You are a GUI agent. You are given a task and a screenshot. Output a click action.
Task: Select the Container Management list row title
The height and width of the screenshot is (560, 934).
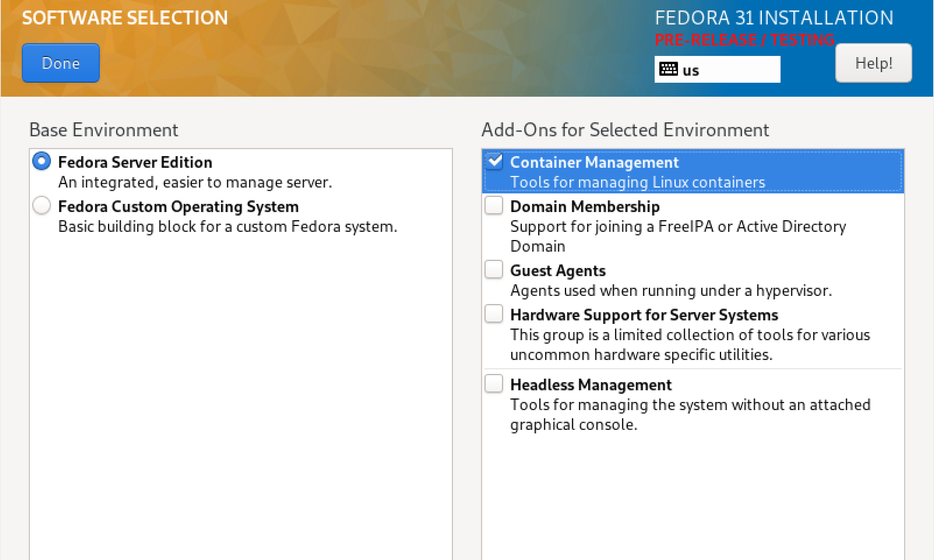tap(594, 162)
